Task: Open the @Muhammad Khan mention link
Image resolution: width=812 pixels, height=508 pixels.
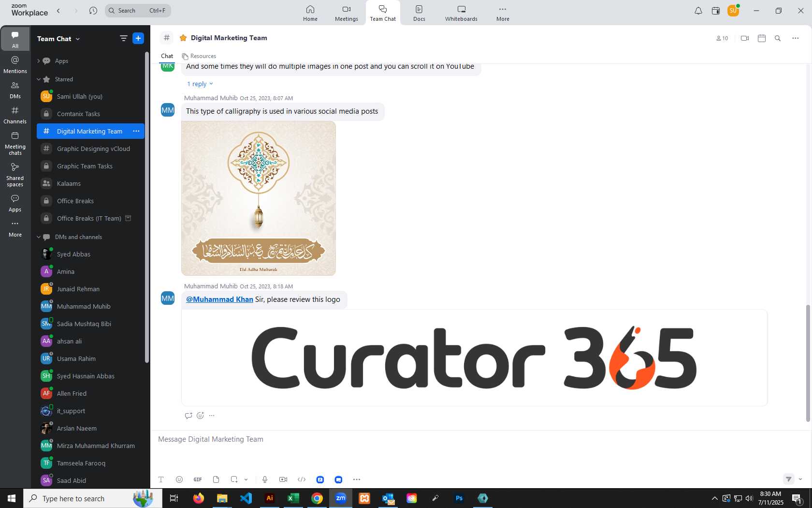Action: [x=219, y=299]
